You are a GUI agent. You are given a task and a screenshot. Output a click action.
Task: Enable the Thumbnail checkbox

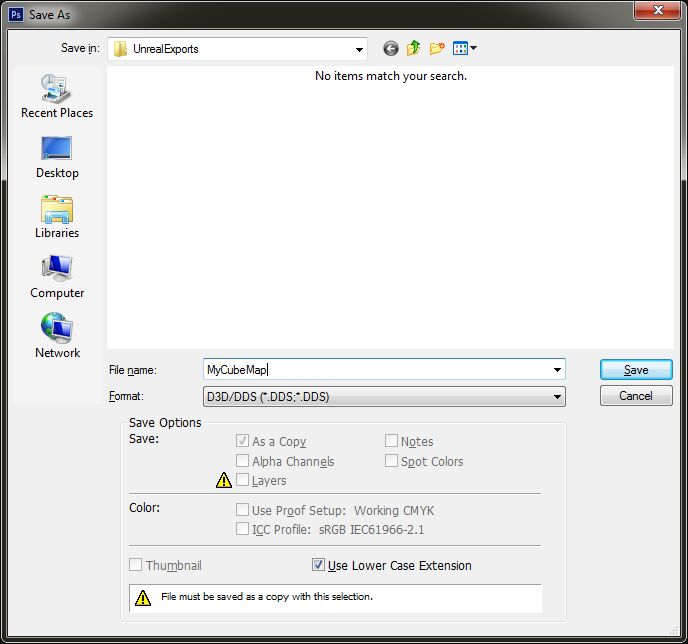[x=136, y=565]
